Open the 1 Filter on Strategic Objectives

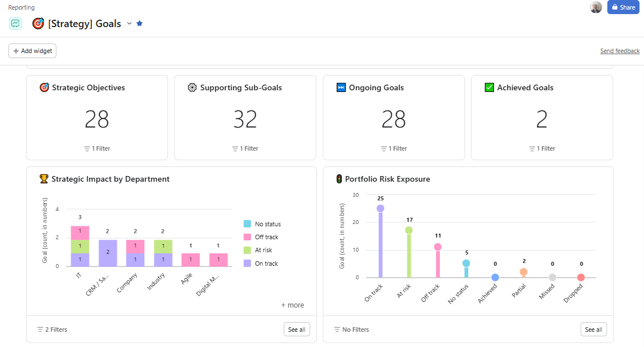(97, 148)
